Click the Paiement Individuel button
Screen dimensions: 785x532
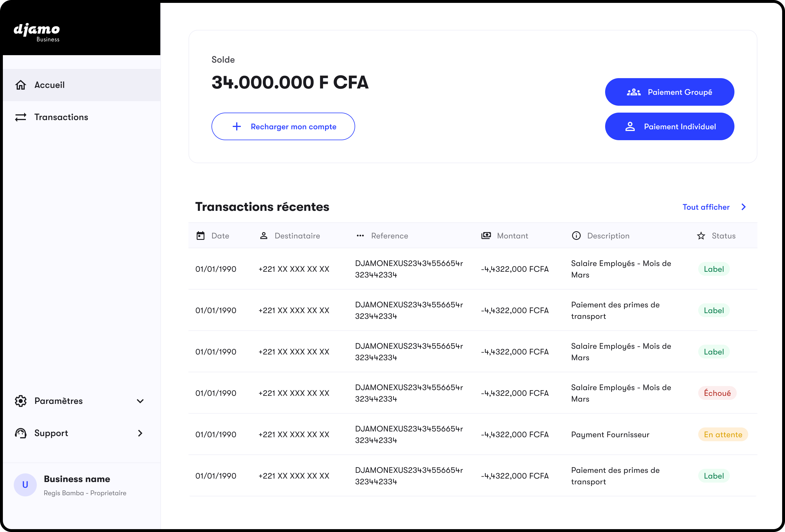[669, 126]
